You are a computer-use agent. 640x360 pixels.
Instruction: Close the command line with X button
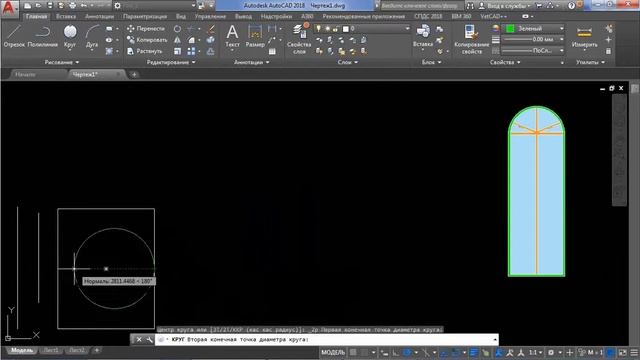coord(139,340)
